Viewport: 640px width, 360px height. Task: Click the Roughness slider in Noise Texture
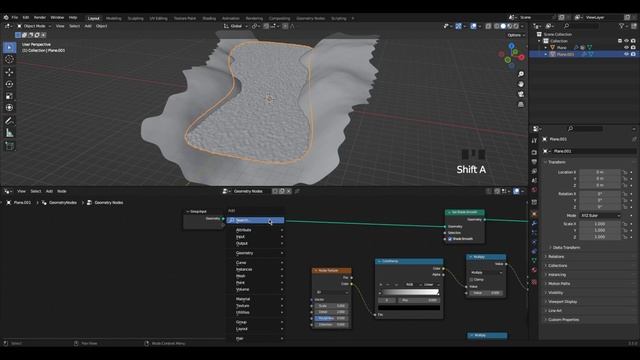(x=331, y=318)
